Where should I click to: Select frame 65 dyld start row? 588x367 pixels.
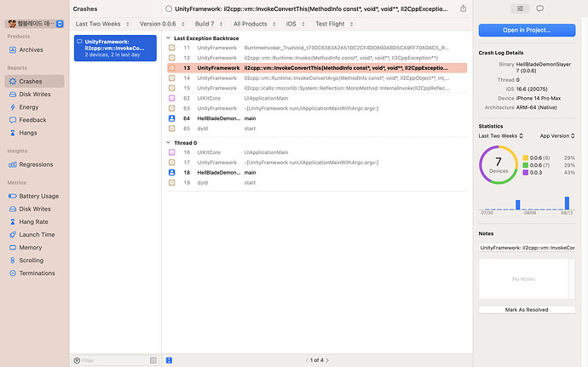(x=317, y=129)
